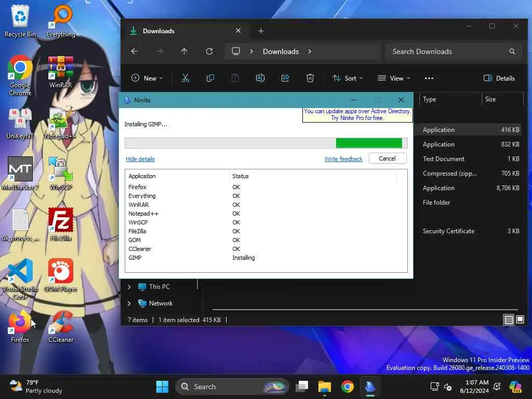Viewport: 532px width, 399px height.
Task: Click the Cut icon in Explorer toolbar
Action: coord(185,78)
